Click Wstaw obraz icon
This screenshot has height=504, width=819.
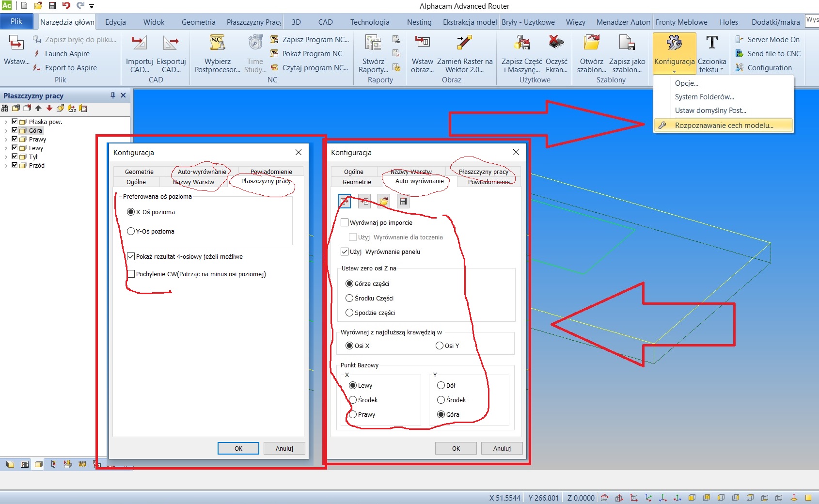(422, 43)
